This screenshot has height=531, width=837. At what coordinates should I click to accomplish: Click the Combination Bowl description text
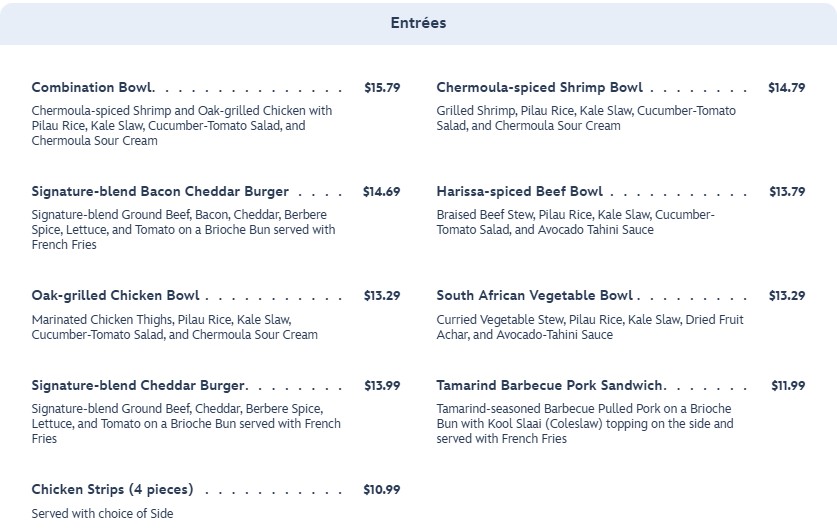click(x=181, y=126)
